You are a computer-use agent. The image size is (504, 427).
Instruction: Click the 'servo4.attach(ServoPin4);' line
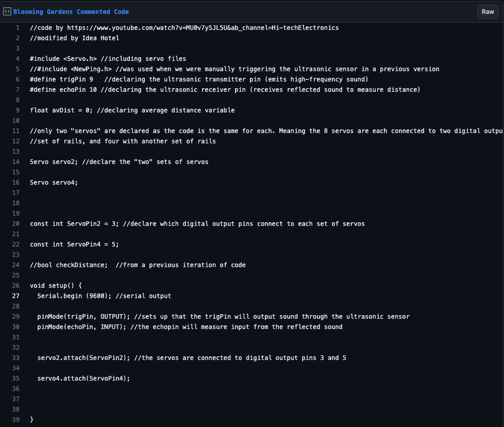tap(83, 379)
